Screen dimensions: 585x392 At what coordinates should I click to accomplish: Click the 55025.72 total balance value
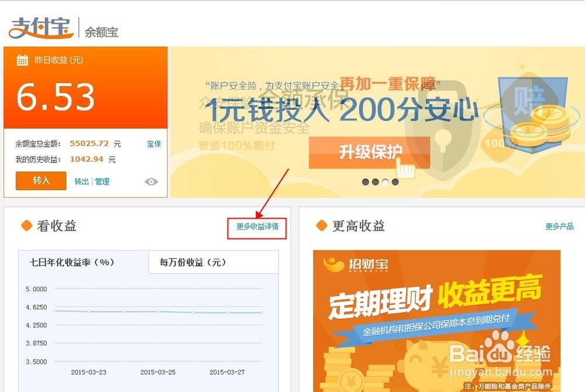click(89, 143)
